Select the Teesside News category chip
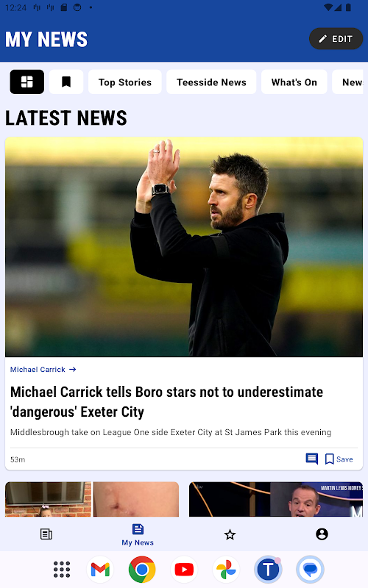Image resolution: width=368 pixels, height=588 pixels. coord(211,82)
